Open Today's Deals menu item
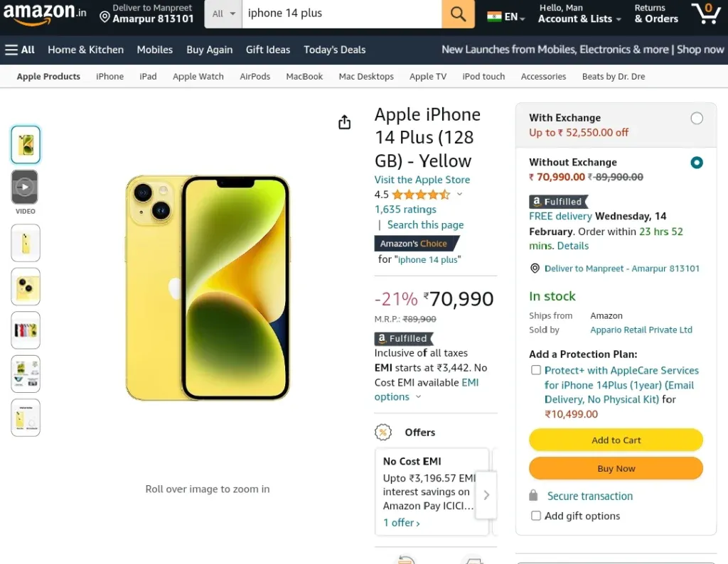 [x=334, y=50]
